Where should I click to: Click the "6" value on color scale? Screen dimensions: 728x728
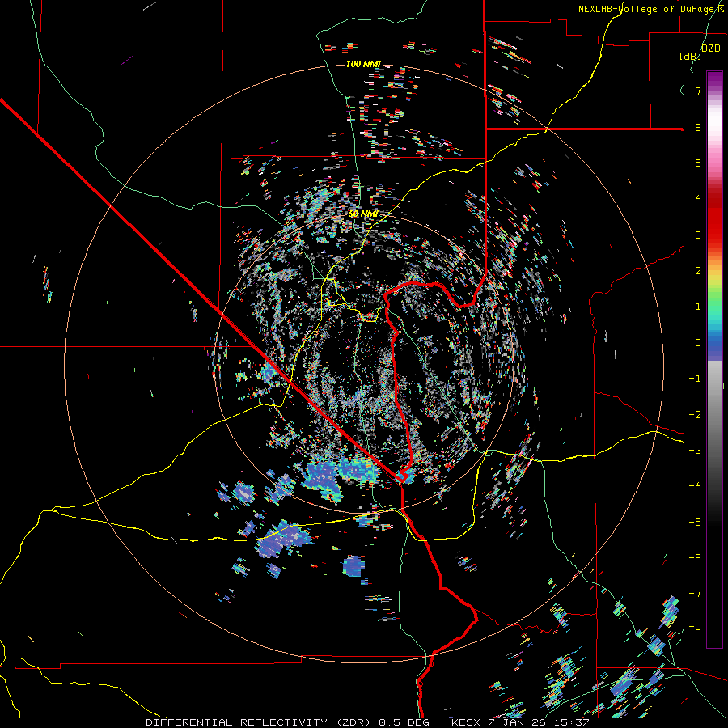[698, 127]
